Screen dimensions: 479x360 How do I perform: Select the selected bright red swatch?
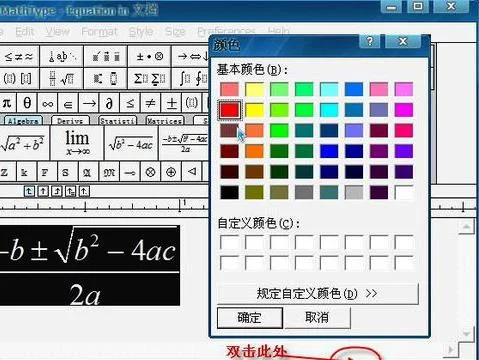click(229, 110)
